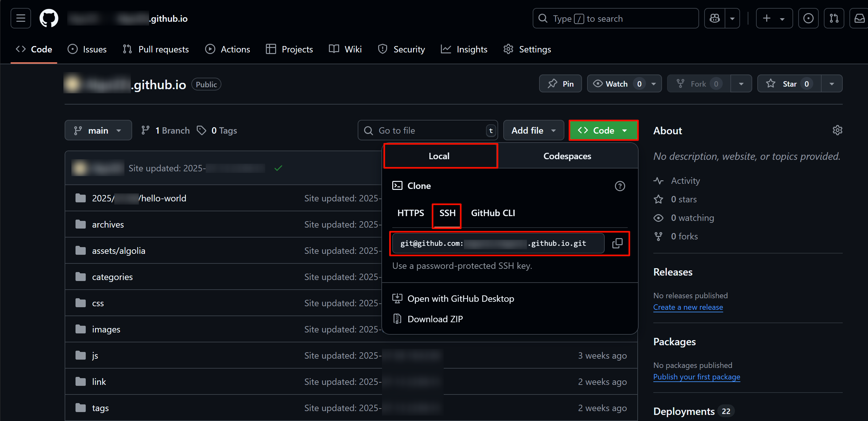Open the create new plus menu
The height and width of the screenshot is (421, 868).
pos(774,18)
